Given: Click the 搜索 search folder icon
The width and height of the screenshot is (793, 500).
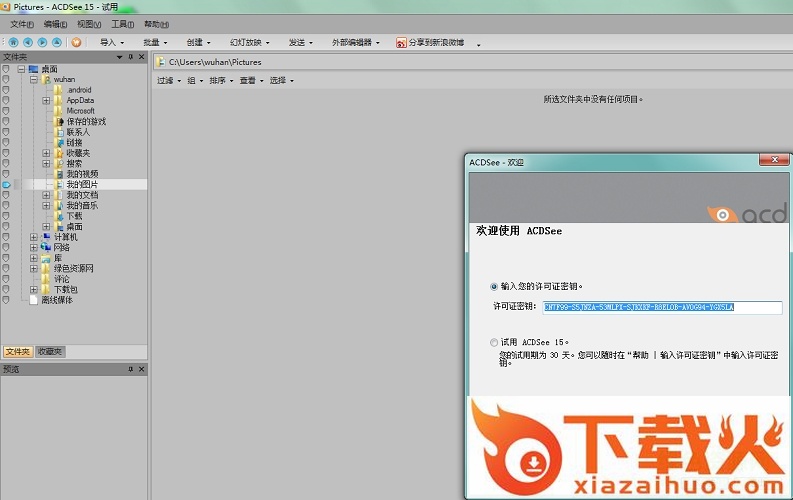Looking at the screenshot, I should point(59,163).
